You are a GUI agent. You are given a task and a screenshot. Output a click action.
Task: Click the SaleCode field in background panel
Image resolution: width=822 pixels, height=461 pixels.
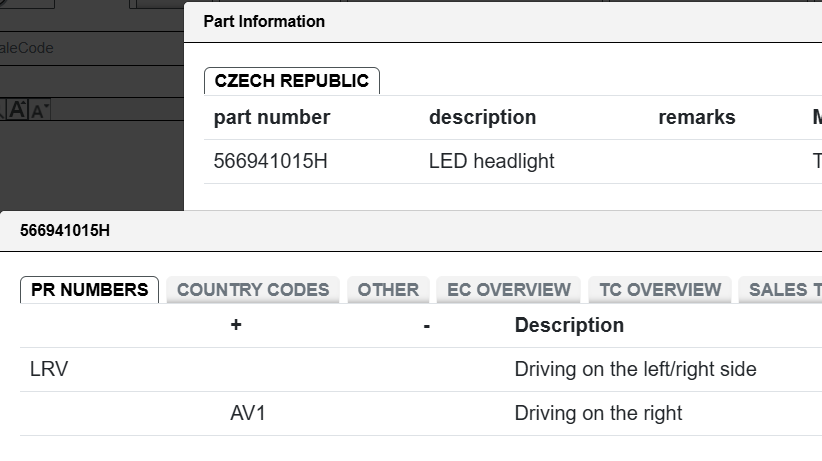92,48
